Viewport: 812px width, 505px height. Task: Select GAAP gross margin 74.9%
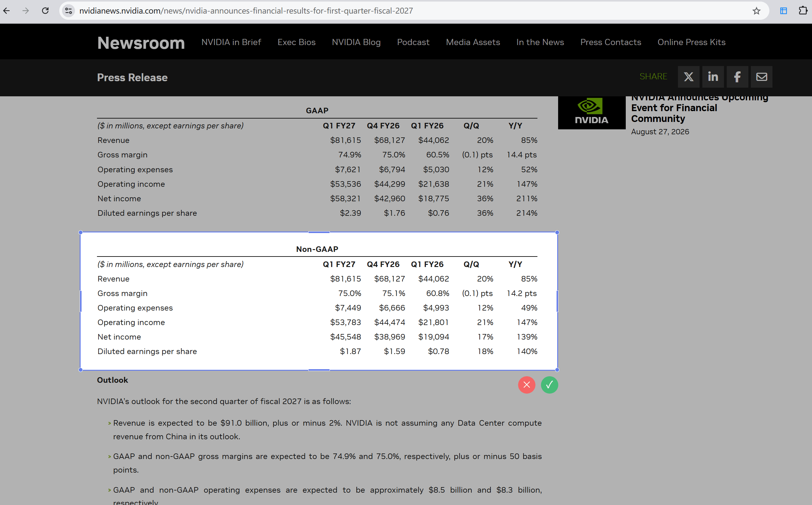350,155
